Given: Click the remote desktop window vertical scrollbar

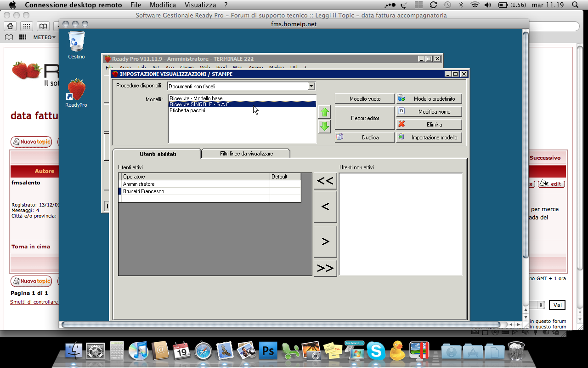Looking at the screenshot, I should coord(526,145).
